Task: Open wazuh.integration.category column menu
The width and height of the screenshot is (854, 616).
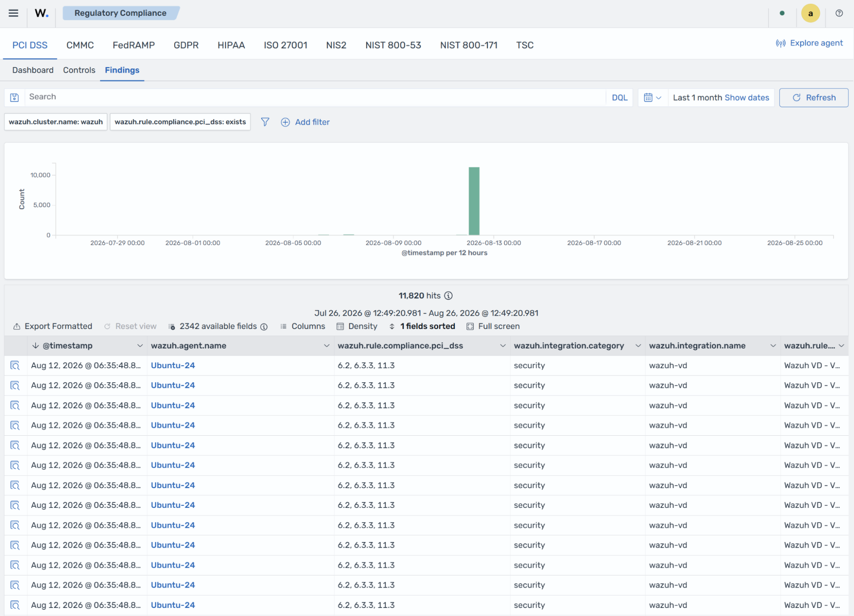Action: pos(638,346)
